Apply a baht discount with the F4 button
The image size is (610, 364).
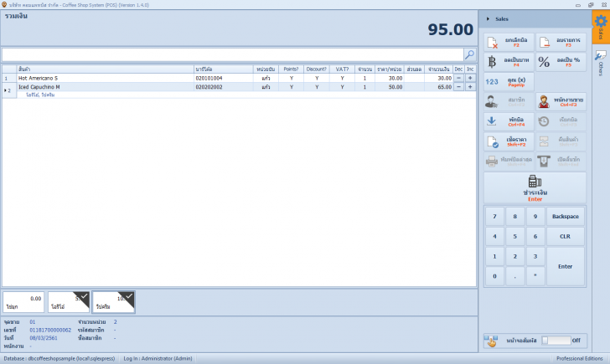click(509, 62)
